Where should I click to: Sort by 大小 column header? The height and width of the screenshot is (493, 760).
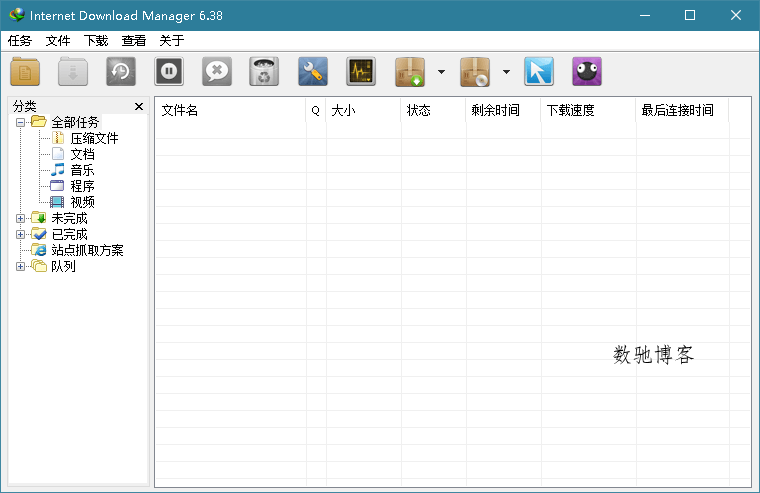click(x=363, y=111)
